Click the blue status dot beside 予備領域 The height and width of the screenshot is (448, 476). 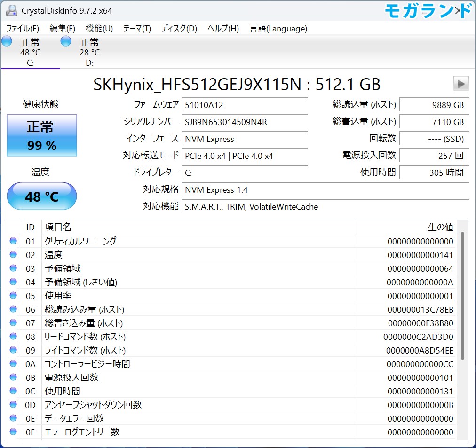pyautogui.click(x=14, y=268)
